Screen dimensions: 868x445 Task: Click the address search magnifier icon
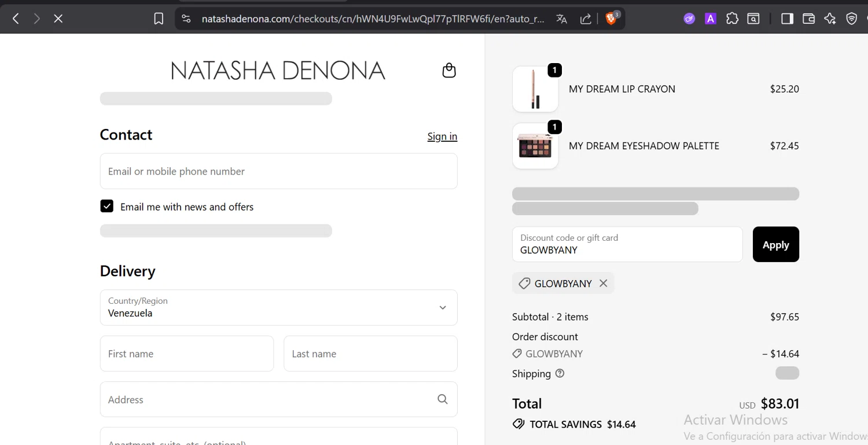[x=443, y=399]
